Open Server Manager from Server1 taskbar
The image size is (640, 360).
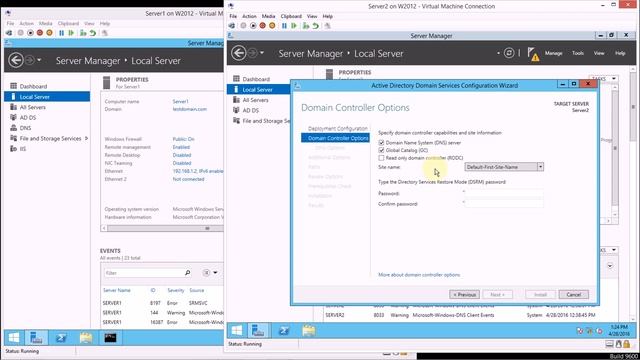point(36,338)
